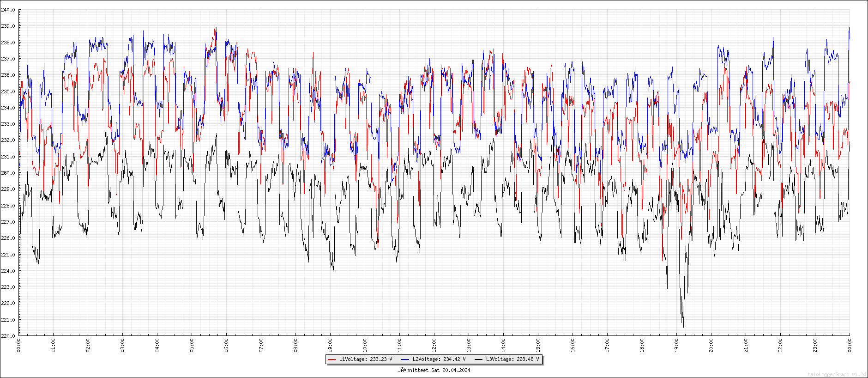The height and width of the screenshot is (378, 868).
Task: Click the '02:00' time axis label
Action: click(88, 345)
